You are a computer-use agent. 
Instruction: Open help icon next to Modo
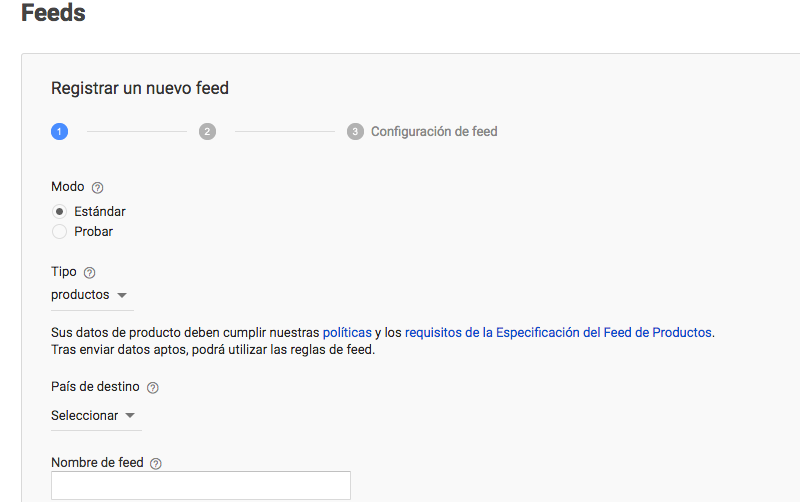[x=97, y=188]
